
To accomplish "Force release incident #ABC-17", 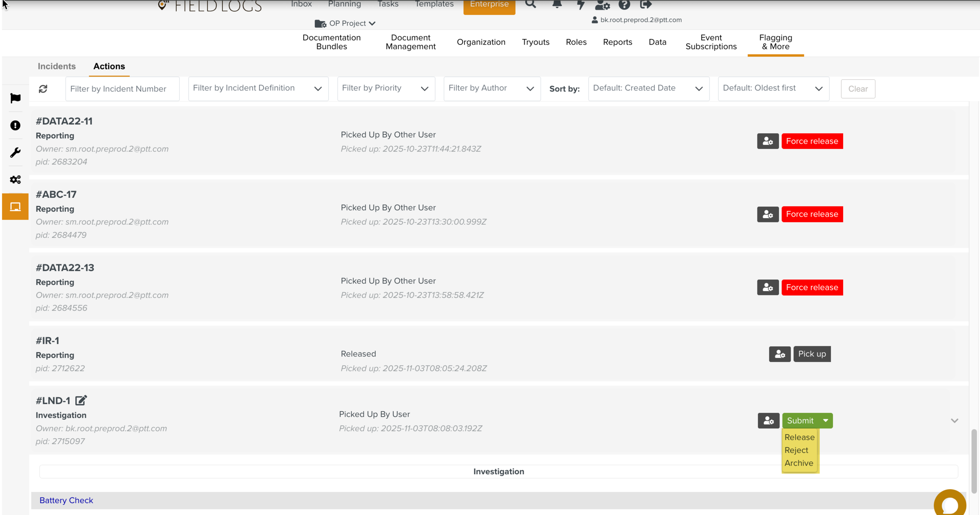I will (812, 214).
